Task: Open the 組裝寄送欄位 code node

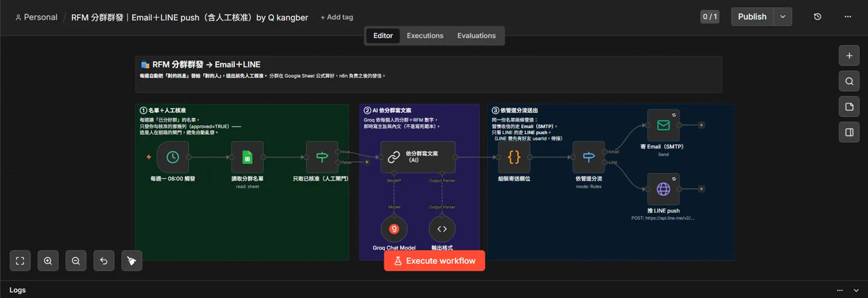Action: (514, 157)
